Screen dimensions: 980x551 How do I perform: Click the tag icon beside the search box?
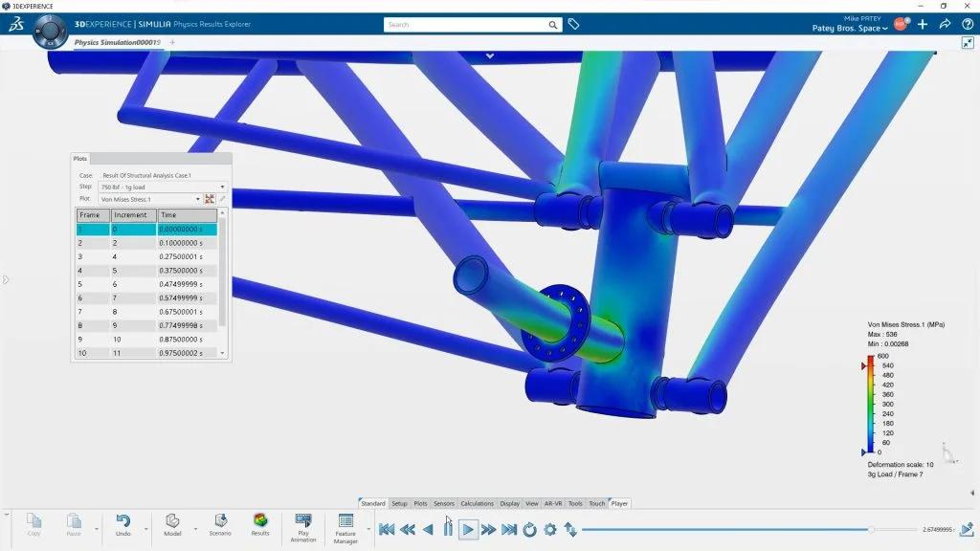[x=574, y=24]
